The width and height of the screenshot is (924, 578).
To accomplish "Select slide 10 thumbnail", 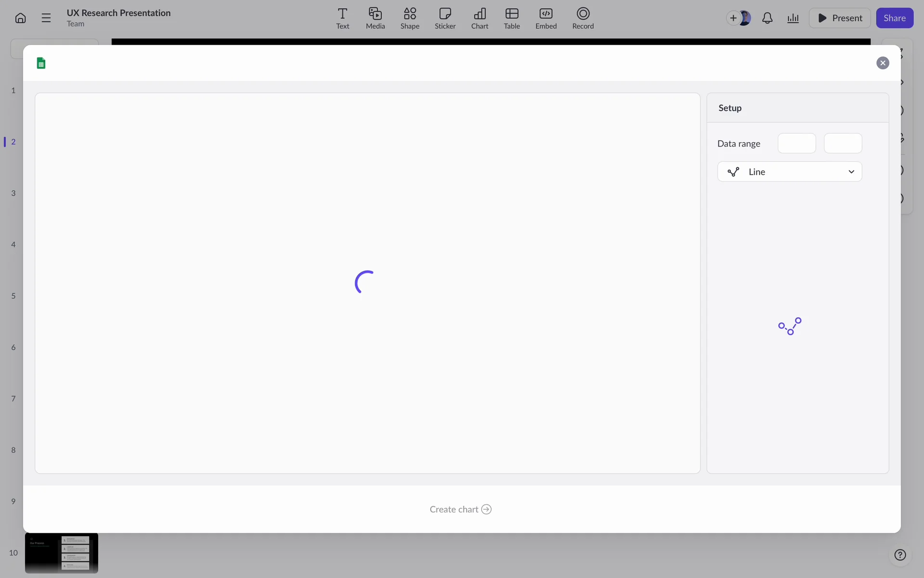I will point(62,553).
